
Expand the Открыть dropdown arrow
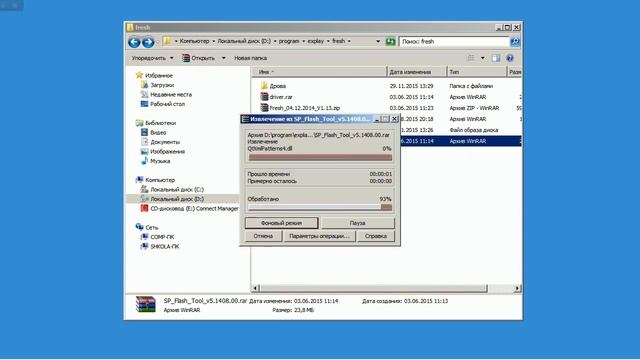(x=223, y=58)
